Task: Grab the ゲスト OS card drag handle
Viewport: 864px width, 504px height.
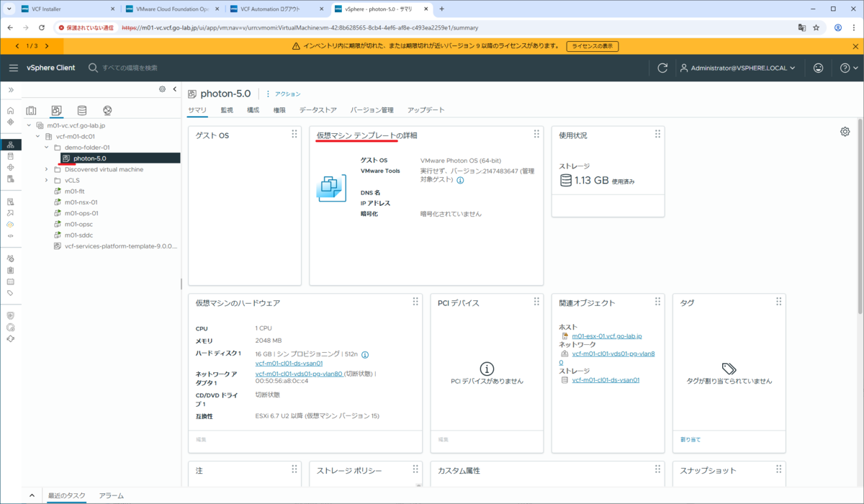Action: [x=294, y=134]
